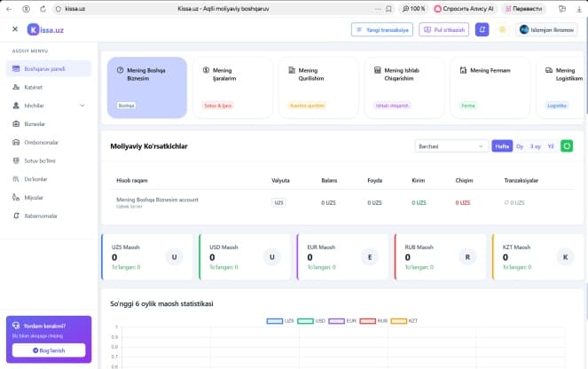Click the Omborxonalar warehouse icon
Screen dimensions: 588x369
[x=16, y=142]
